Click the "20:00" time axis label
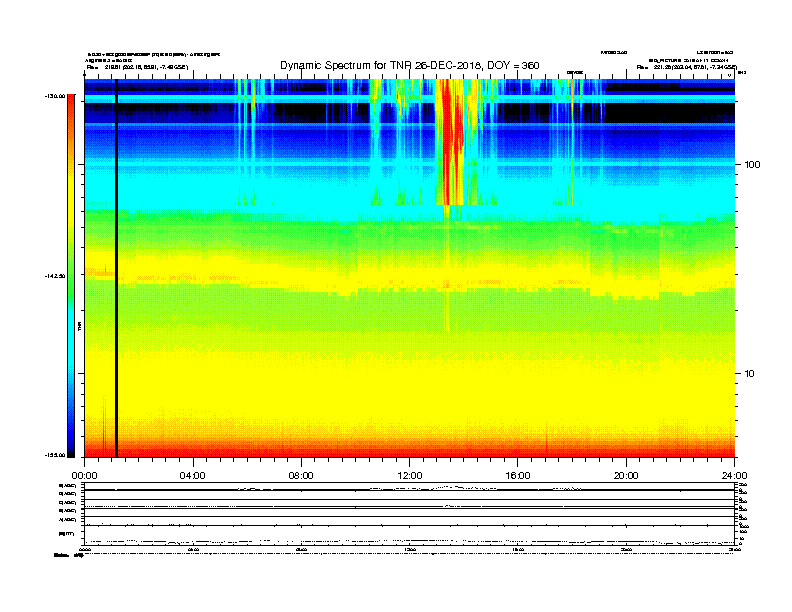The height and width of the screenshot is (612, 792). (626, 476)
